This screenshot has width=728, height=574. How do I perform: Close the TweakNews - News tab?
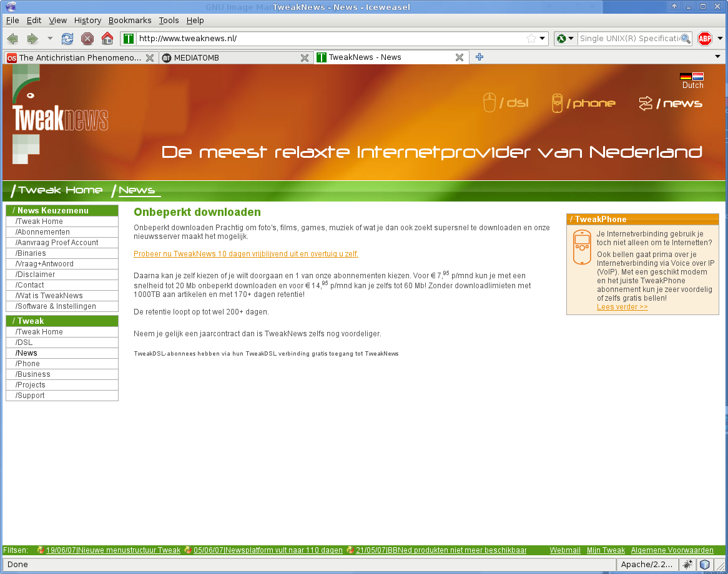coord(459,57)
